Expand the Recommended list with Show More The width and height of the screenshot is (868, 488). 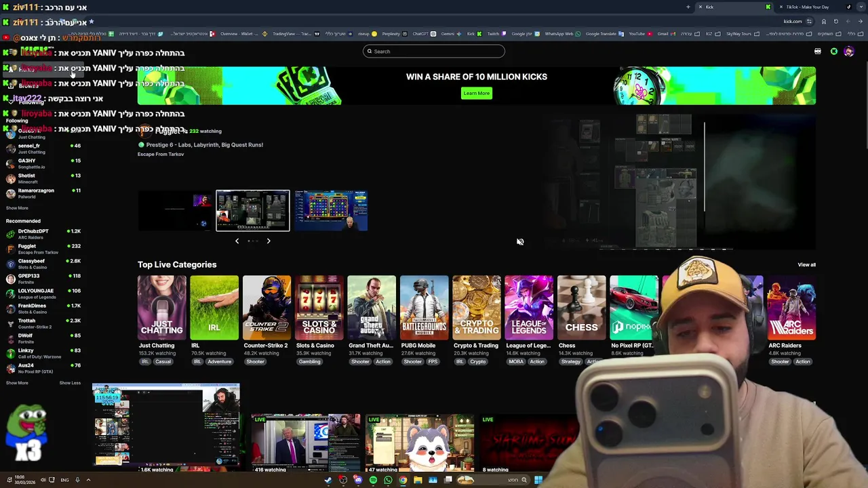pyautogui.click(x=17, y=383)
